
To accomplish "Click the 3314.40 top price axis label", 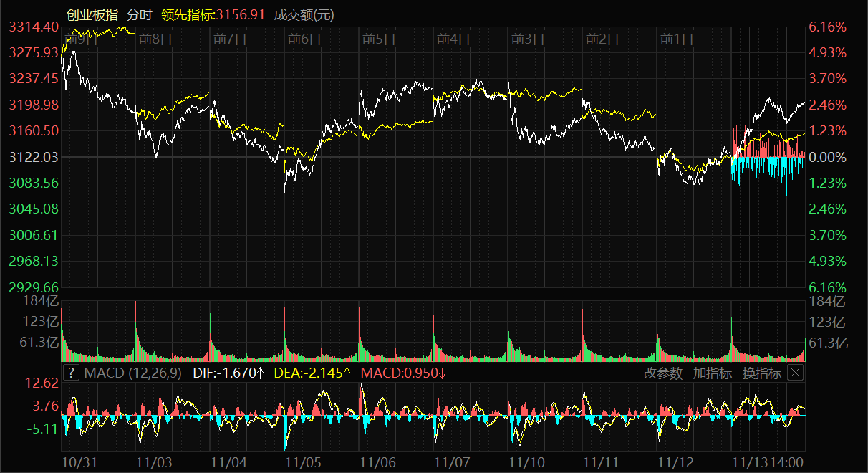I will point(34,27).
